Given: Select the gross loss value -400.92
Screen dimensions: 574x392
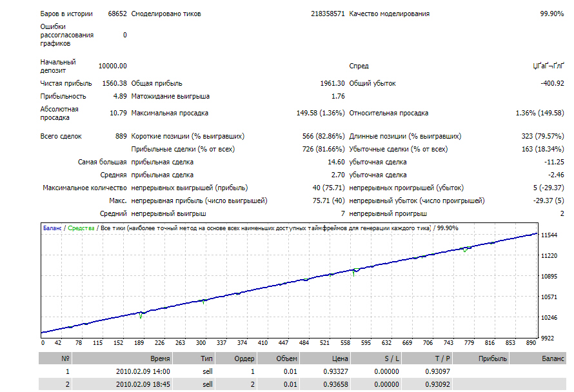Looking at the screenshot, I should click(x=553, y=83).
